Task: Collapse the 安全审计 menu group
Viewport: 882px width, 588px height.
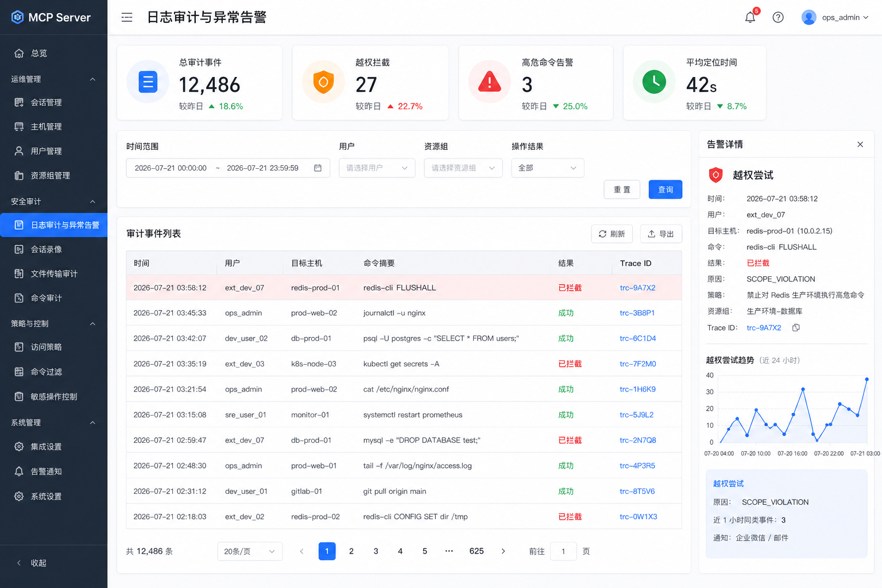Action: (x=92, y=202)
